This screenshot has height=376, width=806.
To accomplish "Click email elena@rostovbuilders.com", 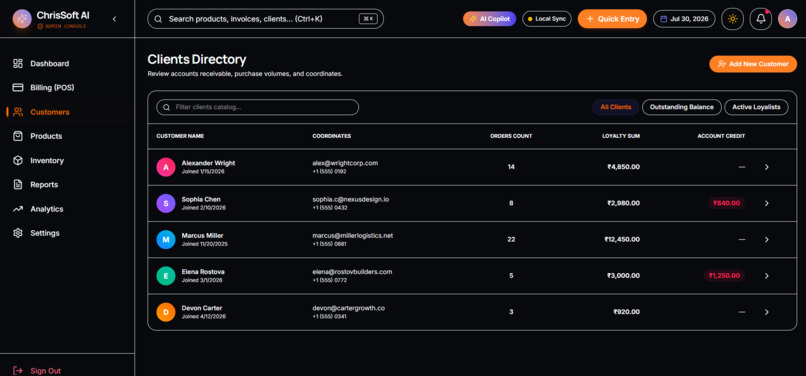I will (352, 272).
